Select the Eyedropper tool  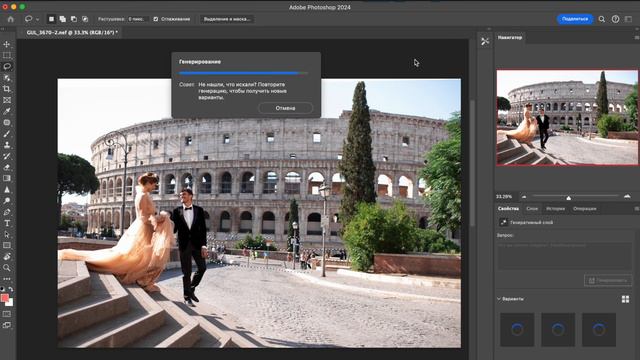tap(7, 111)
